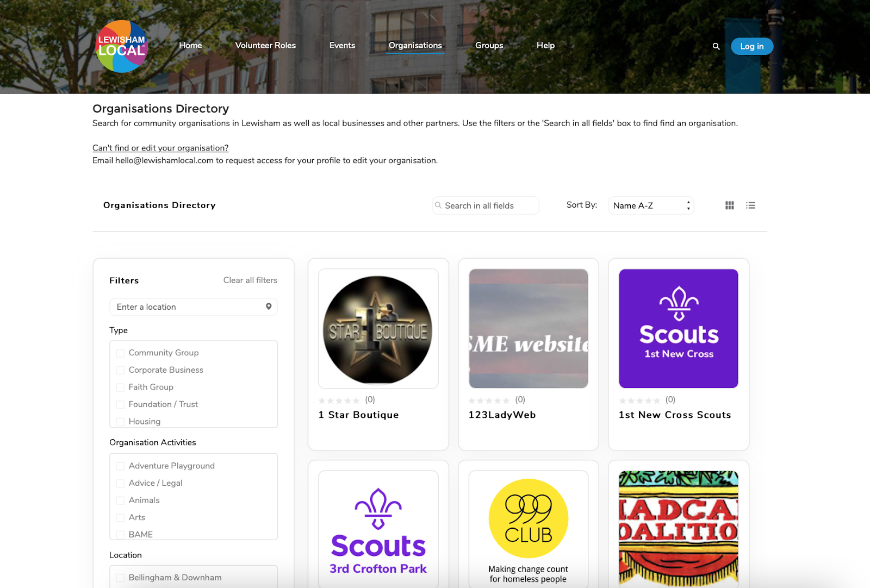Open the red and yellow banner thumbnail

click(x=679, y=529)
